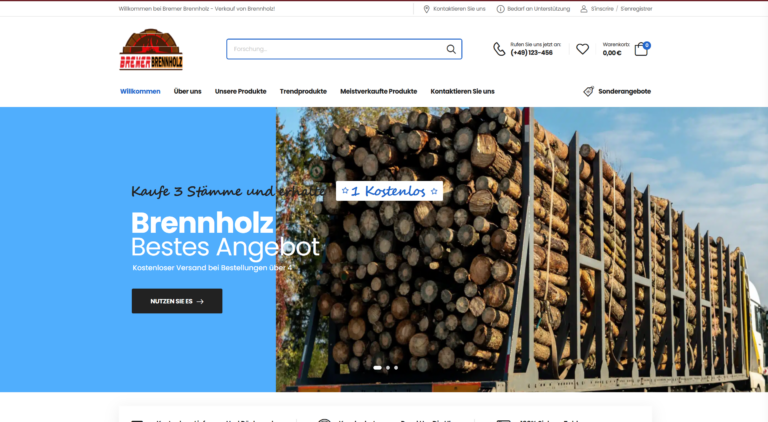Open Meistverkaufte Produkte menu item
Screen dimensions: 768x422
click(x=378, y=91)
